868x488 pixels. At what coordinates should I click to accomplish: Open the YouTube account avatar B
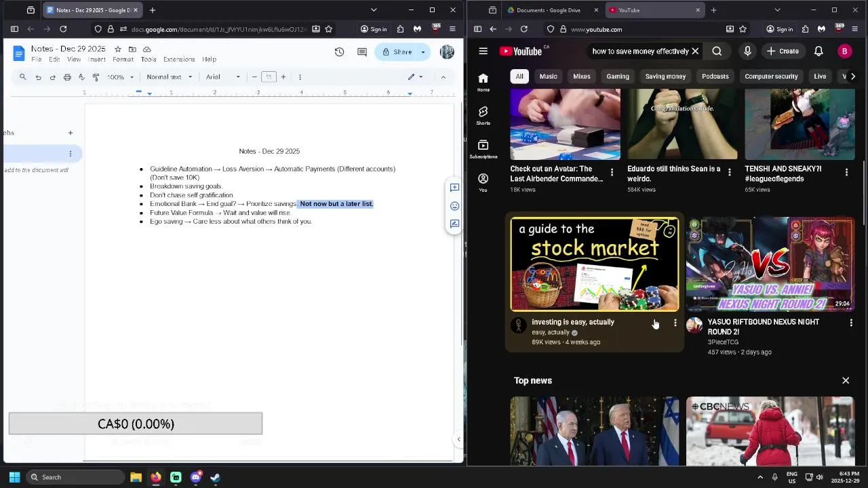[x=844, y=51]
